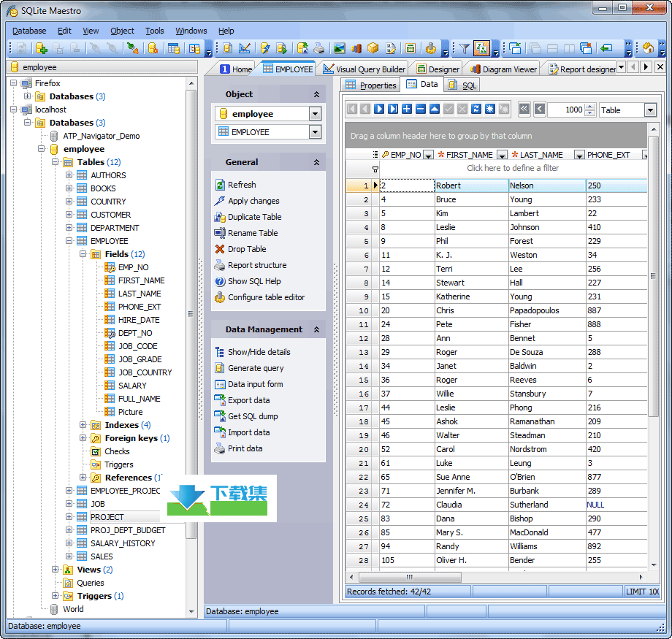672x639 pixels.
Task: Click Generate query action
Action: click(x=249, y=368)
